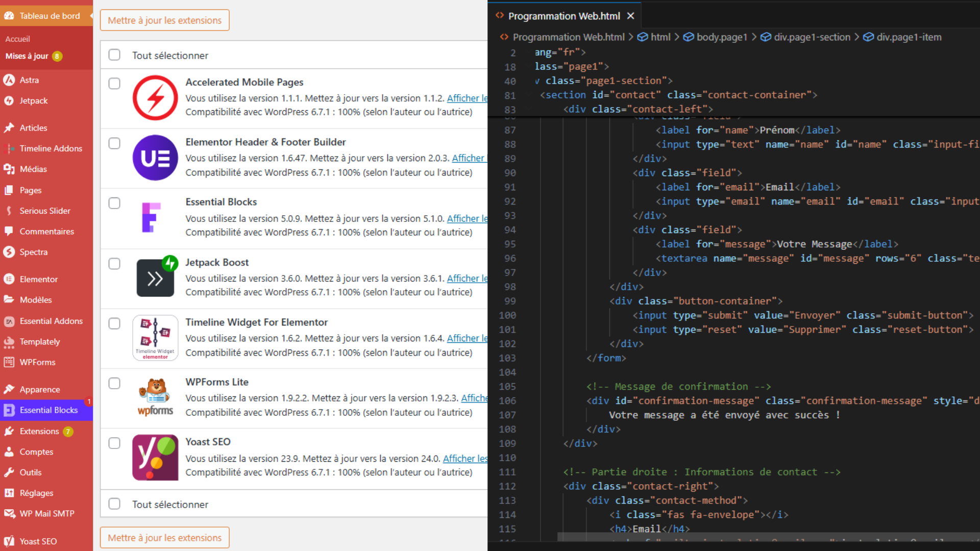Open the Afficher details link for Jetpack Boost
The width and height of the screenshot is (980, 551).
pos(467,278)
